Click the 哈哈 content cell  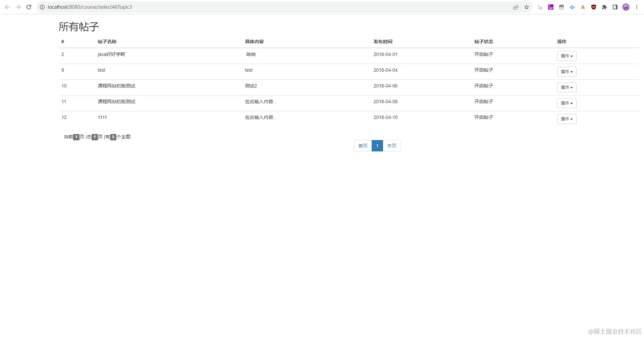(251, 54)
